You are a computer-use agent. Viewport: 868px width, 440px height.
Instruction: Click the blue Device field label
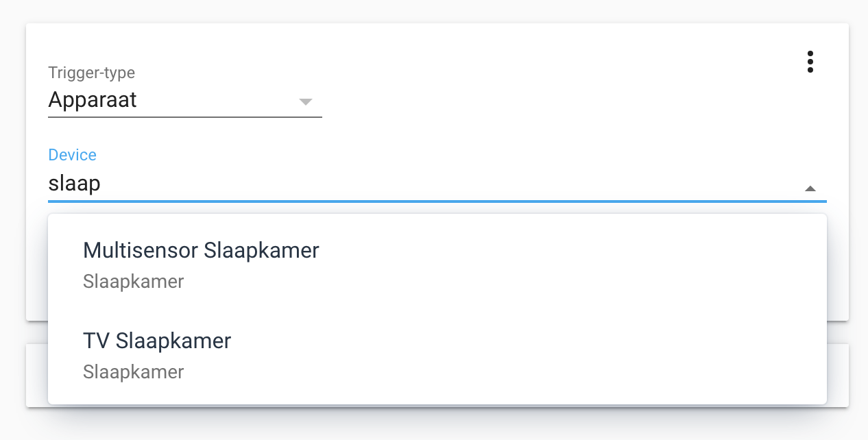point(72,155)
